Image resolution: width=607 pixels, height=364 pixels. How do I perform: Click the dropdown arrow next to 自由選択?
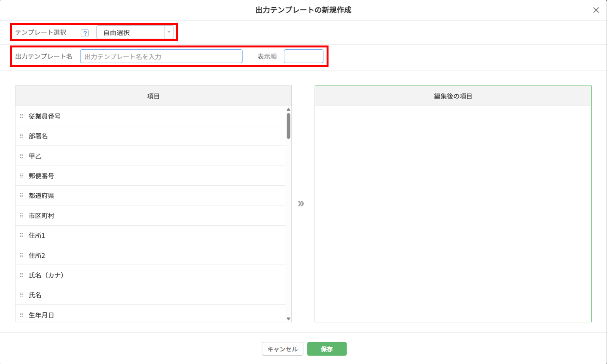pos(169,32)
